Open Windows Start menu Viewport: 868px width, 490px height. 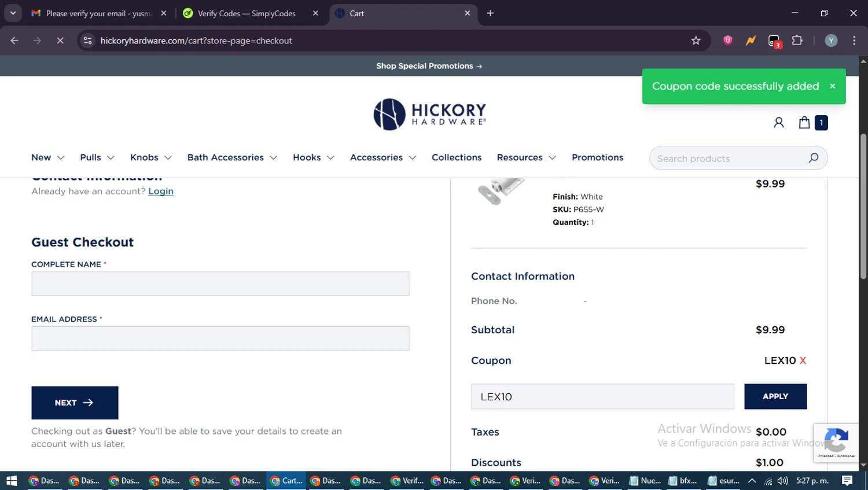pyautogui.click(x=12, y=481)
